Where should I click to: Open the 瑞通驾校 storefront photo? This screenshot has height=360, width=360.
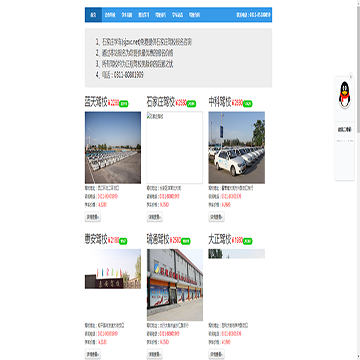click(175, 285)
